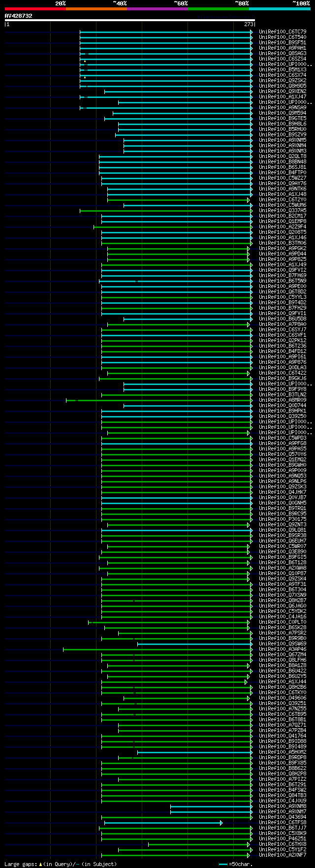Select the UniRef100_Q2QLT8 label
Screen dimensions: 315x868
[x=283, y=157]
